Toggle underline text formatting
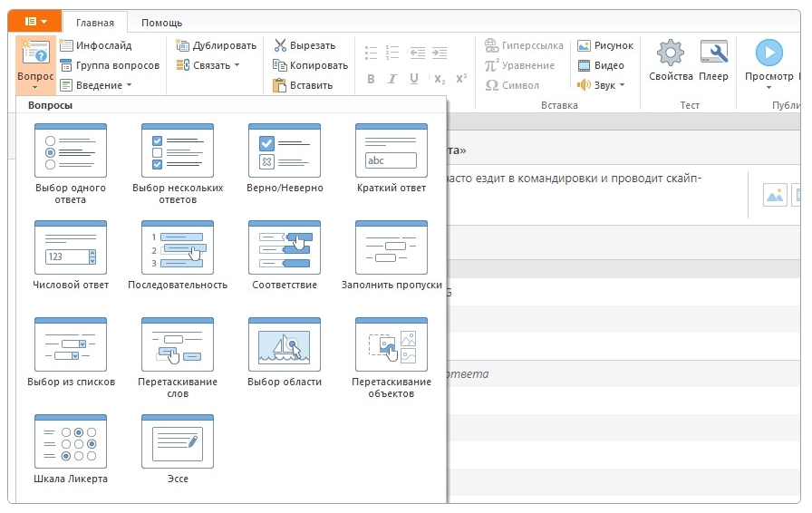 [414, 79]
